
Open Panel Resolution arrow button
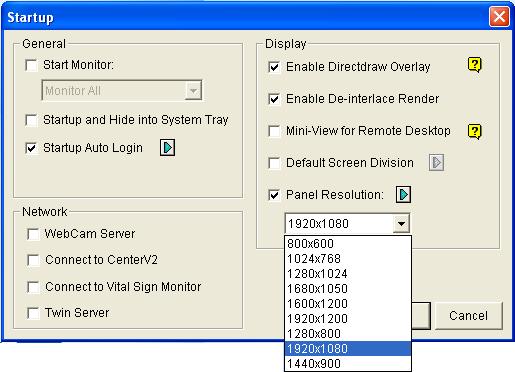[x=403, y=194]
